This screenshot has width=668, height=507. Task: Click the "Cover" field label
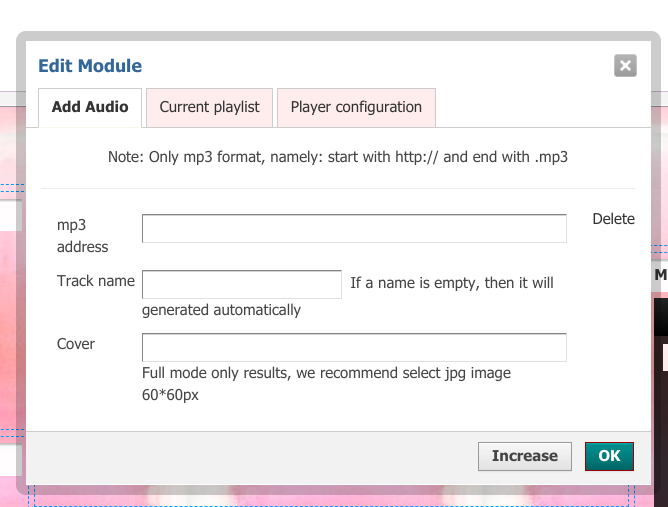[76, 344]
